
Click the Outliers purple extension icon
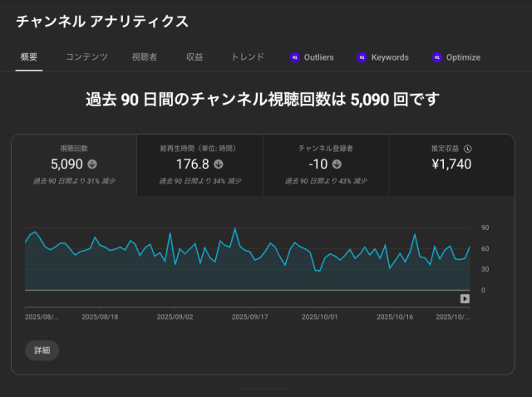pyautogui.click(x=294, y=57)
